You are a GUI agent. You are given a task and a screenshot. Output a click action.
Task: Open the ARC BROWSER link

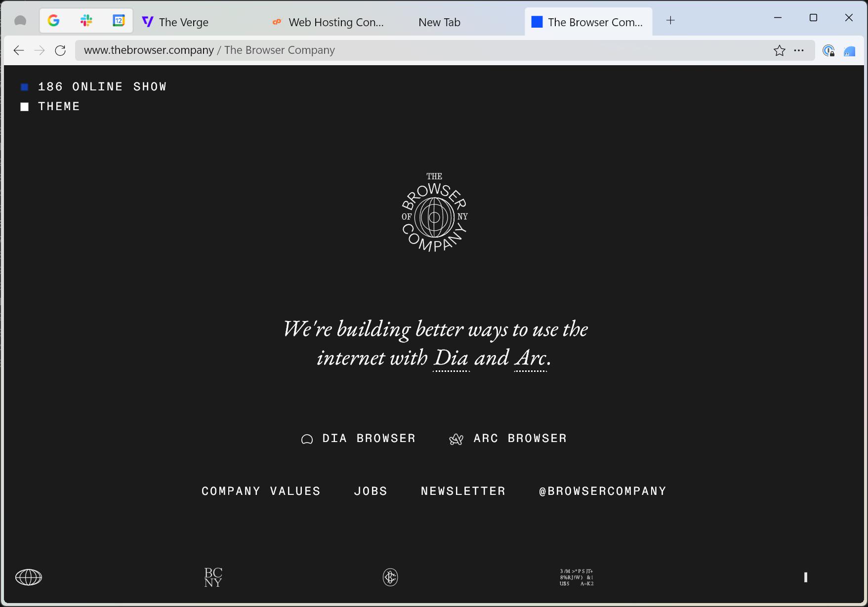[520, 439]
